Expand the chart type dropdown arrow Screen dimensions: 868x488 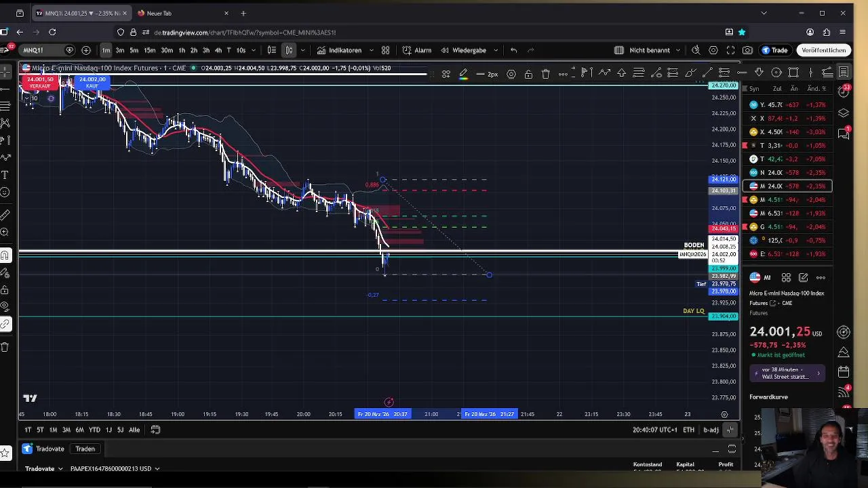click(302, 50)
